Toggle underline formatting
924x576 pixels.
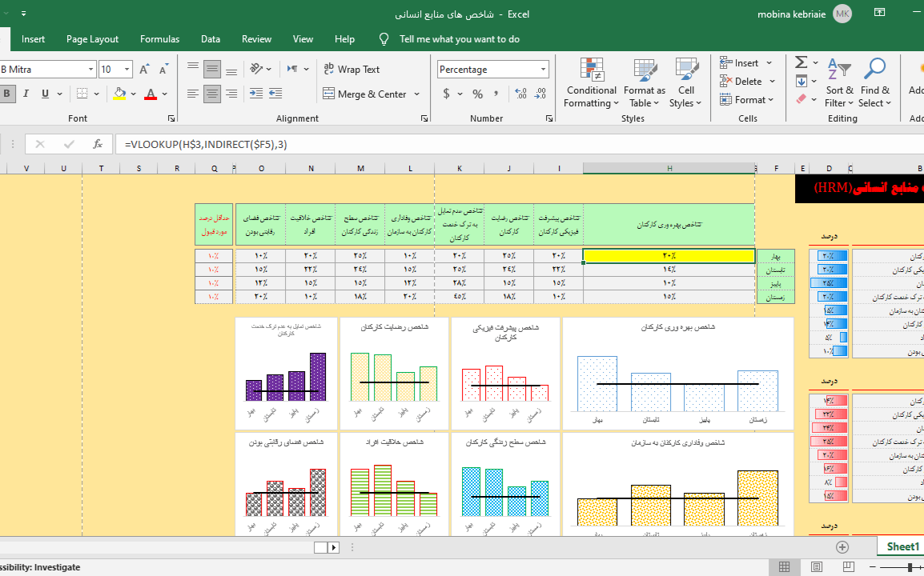pyautogui.click(x=46, y=94)
